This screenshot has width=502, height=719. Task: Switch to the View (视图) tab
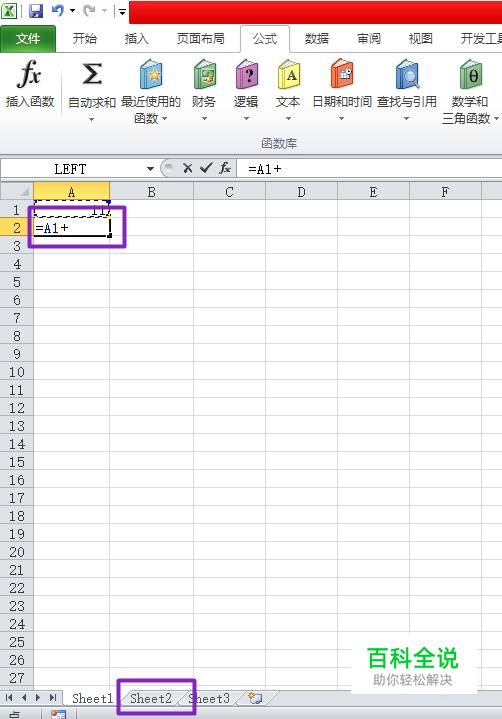[x=421, y=39]
